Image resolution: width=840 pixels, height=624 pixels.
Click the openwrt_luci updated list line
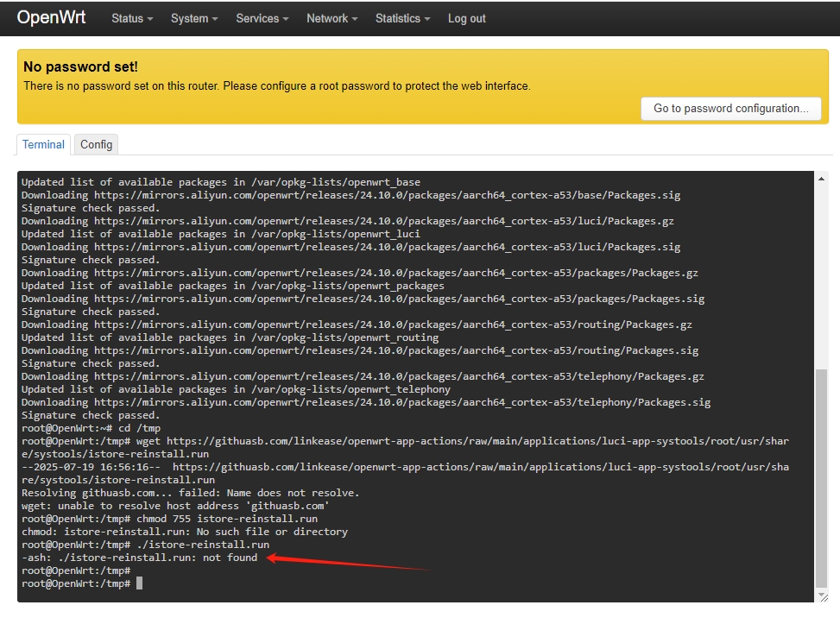pyautogui.click(x=221, y=234)
